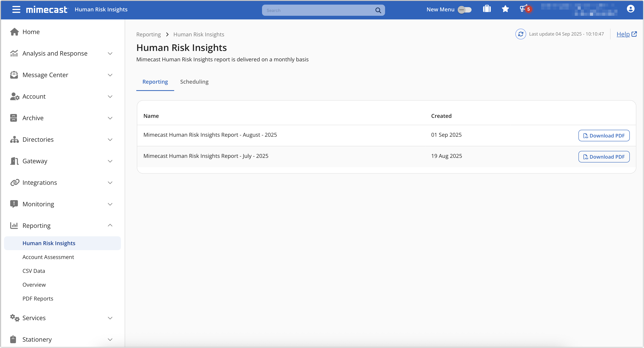This screenshot has height=348, width=644.
Task: Expand the Directories menu chevron
Action: coord(110,140)
